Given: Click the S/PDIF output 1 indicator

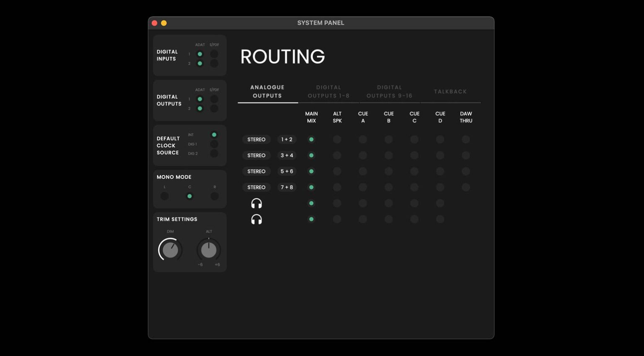Looking at the screenshot, I should 214,99.
